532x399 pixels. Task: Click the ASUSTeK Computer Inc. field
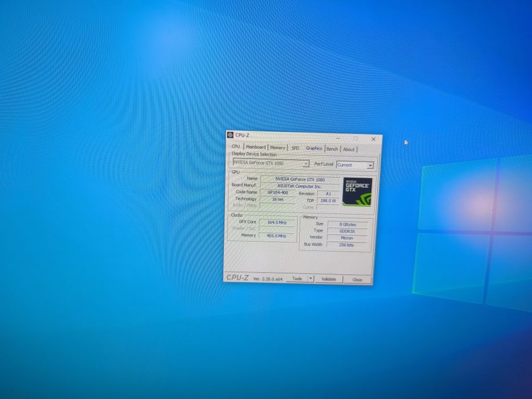[x=300, y=186]
